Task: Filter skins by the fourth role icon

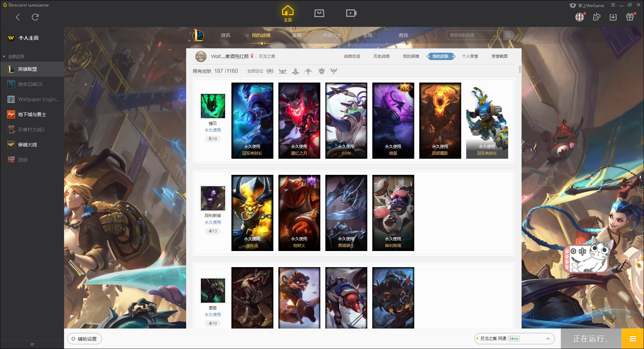Action: click(x=308, y=71)
